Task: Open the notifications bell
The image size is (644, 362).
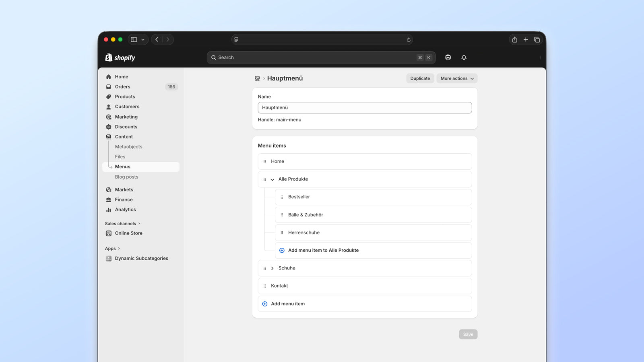Action: 464,58
